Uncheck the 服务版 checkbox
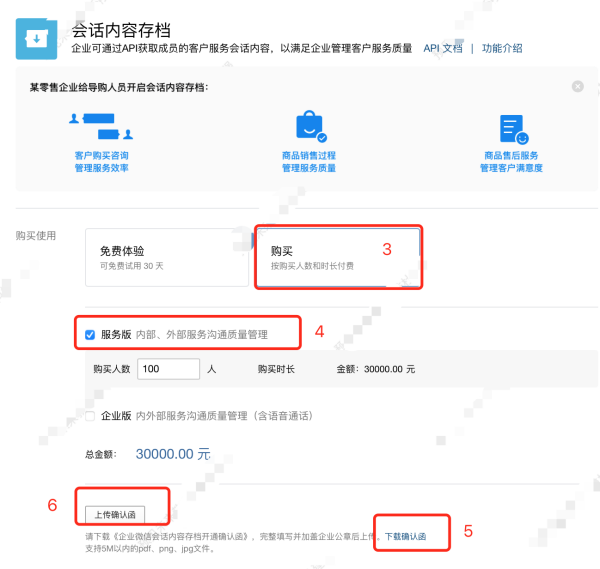The height and width of the screenshot is (569, 600). (91, 333)
